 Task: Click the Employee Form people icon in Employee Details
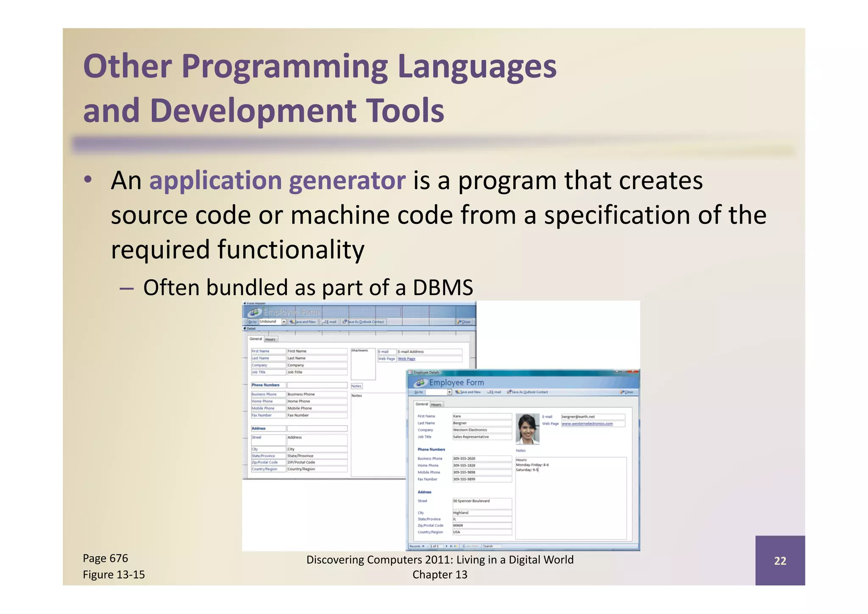(420, 382)
